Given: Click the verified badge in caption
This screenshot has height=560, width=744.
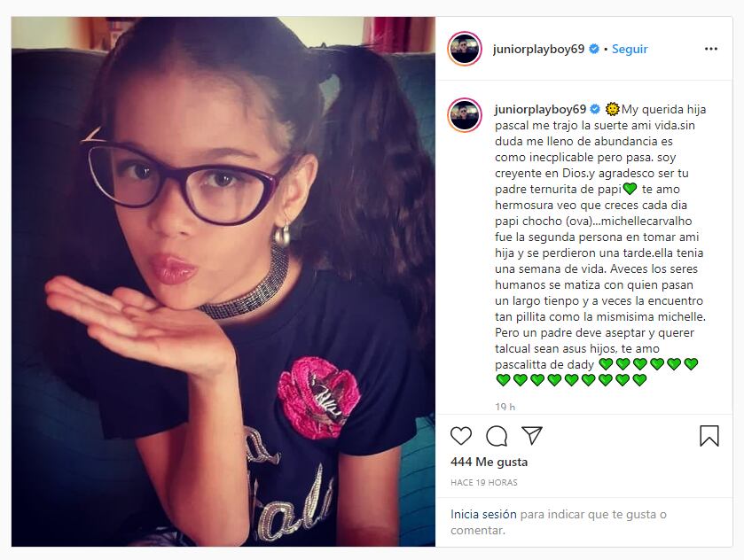Looking at the screenshot, I should point(595,110).
